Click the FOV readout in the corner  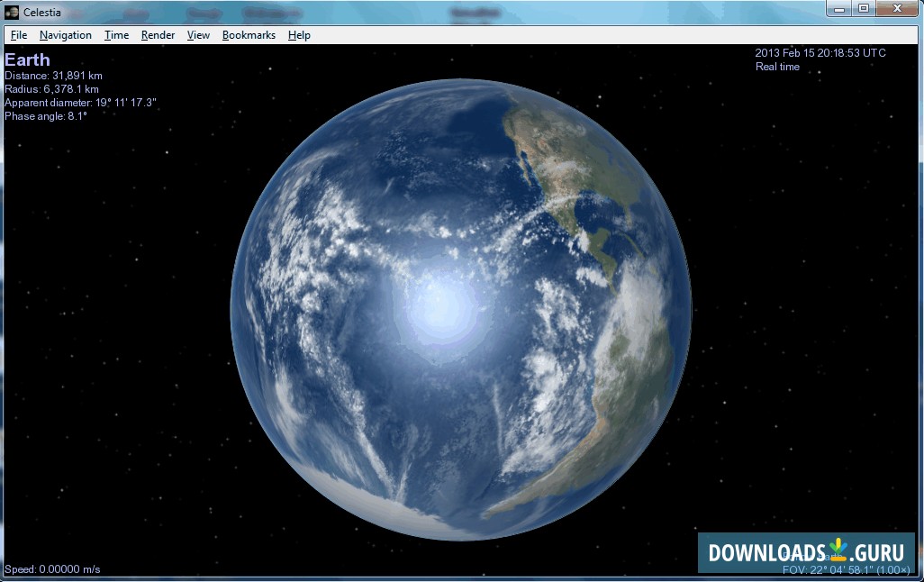pyautogui.click(x=846, y=569)
